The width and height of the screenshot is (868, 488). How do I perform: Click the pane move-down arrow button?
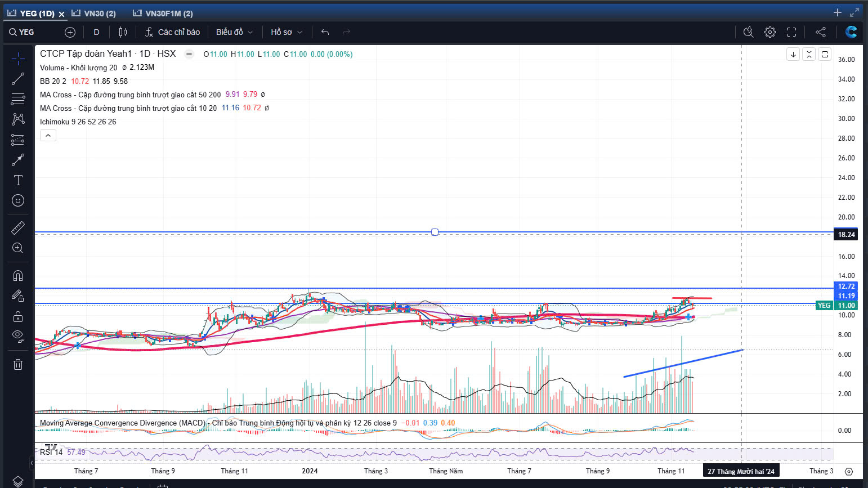[793, 55]
